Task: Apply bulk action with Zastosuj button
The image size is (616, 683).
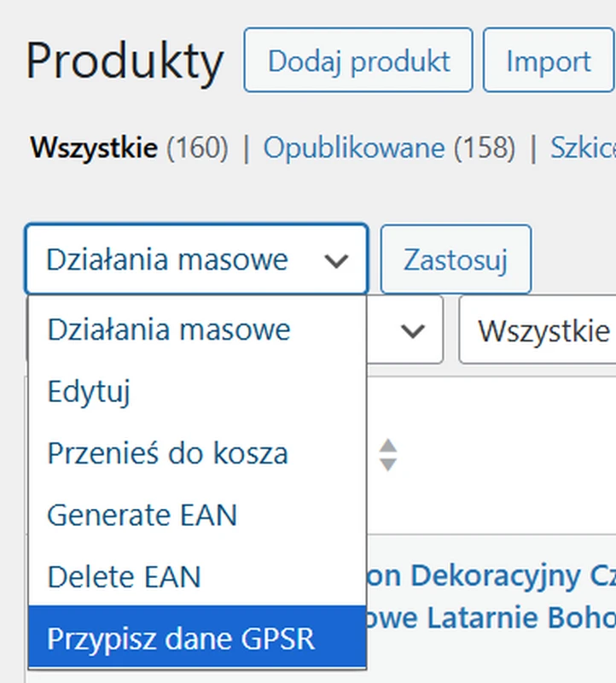Action: click(456, 260)
